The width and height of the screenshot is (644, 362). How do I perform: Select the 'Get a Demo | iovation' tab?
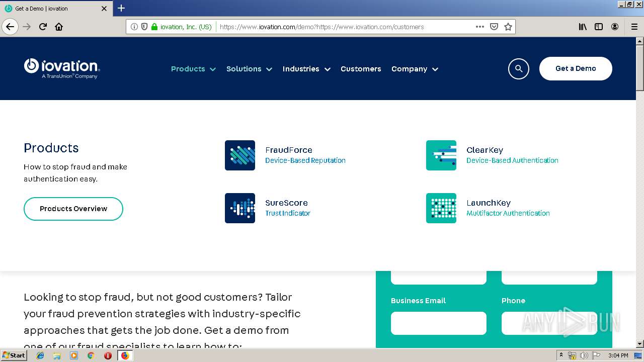55,9
